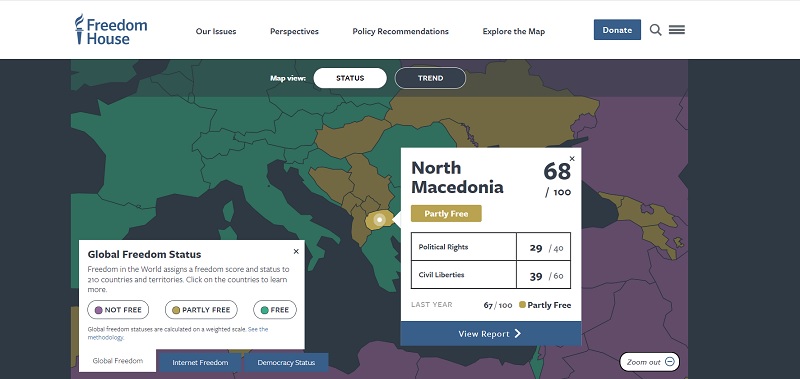
Task: Toggle the FREE legend filter
Action: (x=274, y=310)
